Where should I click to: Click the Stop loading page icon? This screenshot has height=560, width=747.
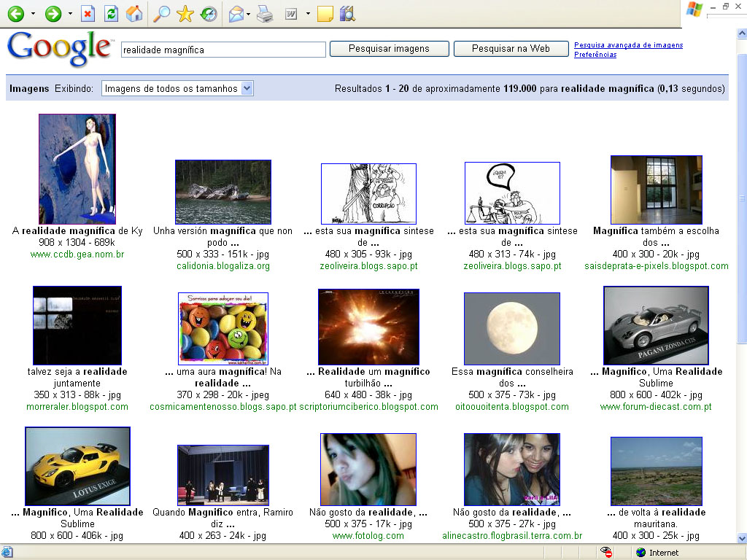88,13
